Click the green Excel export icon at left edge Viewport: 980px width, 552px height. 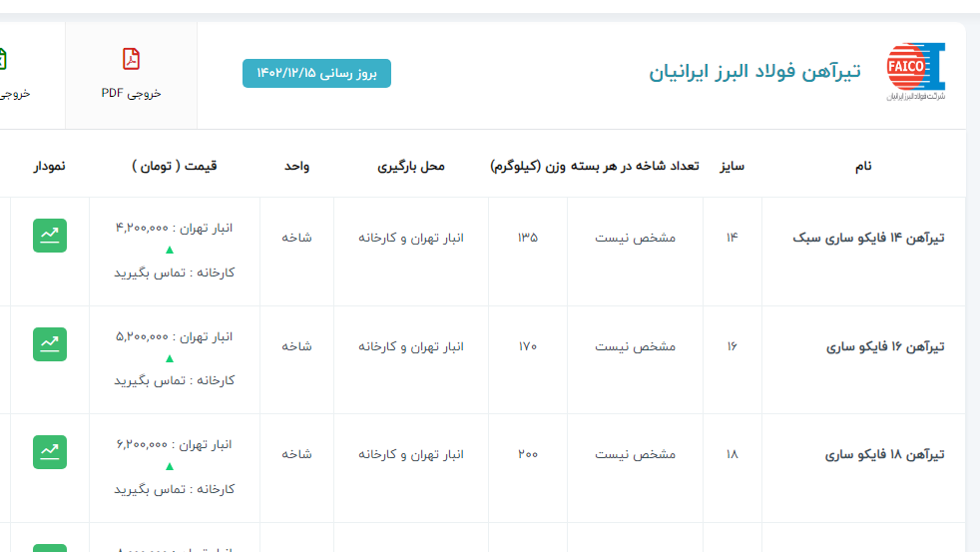[3, 60]
